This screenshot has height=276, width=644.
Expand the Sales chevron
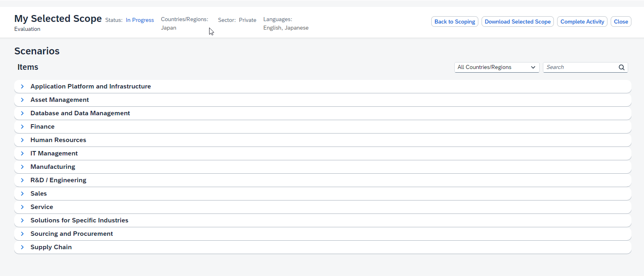tap(22, 194)
